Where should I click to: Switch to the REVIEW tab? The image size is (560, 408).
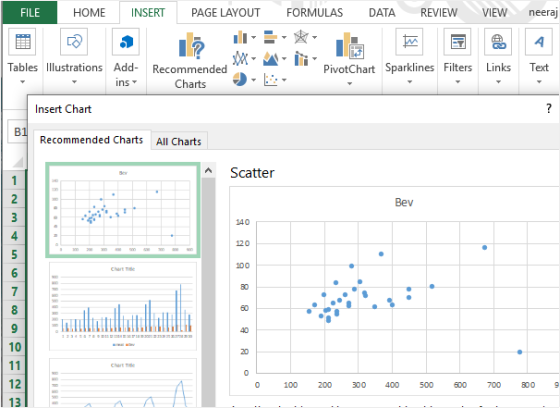tap(439, 13)
